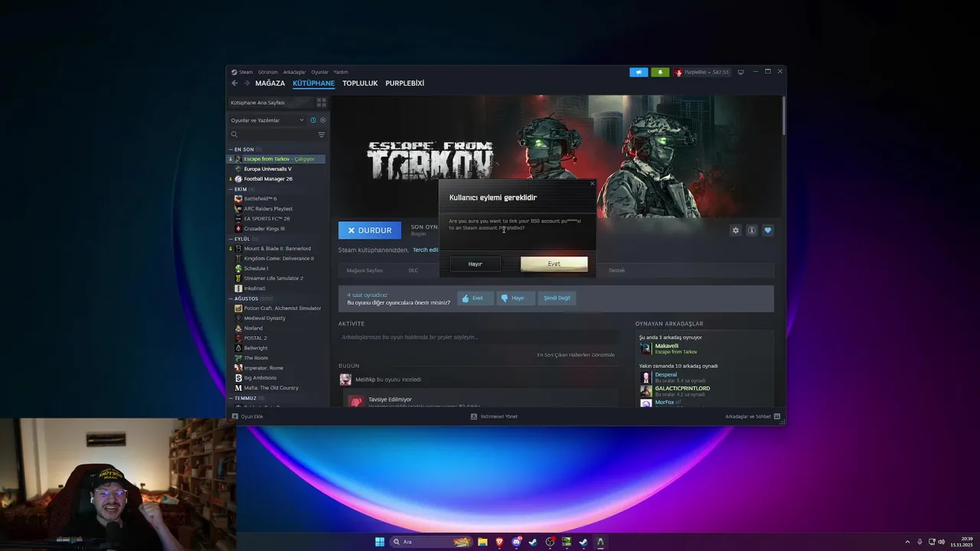The image size is (980, 551).
Task: Click 'En Son Çıkan Haberleri Görüntüle' link
Action: 576,355
